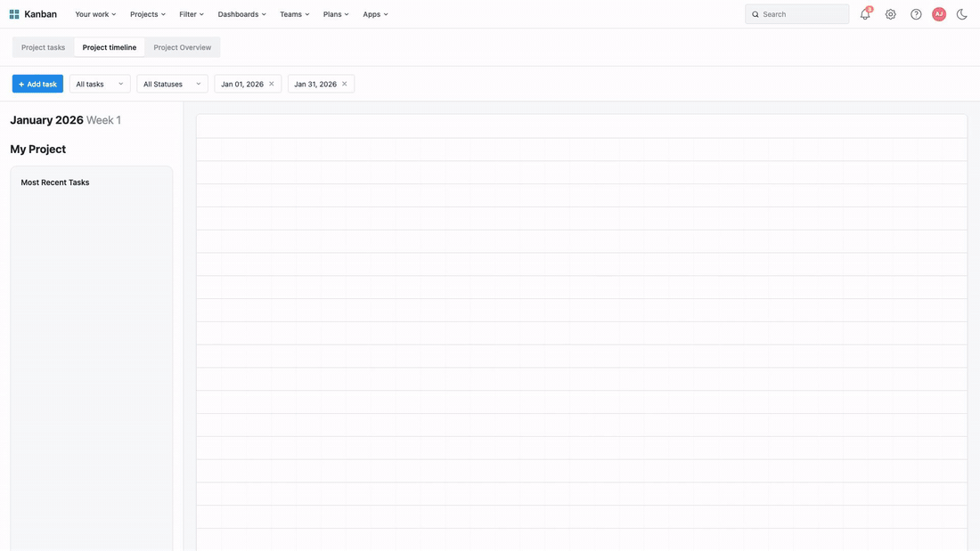Open the Projects menu
The width and height of the screenshot is (980, 551).
148,13
